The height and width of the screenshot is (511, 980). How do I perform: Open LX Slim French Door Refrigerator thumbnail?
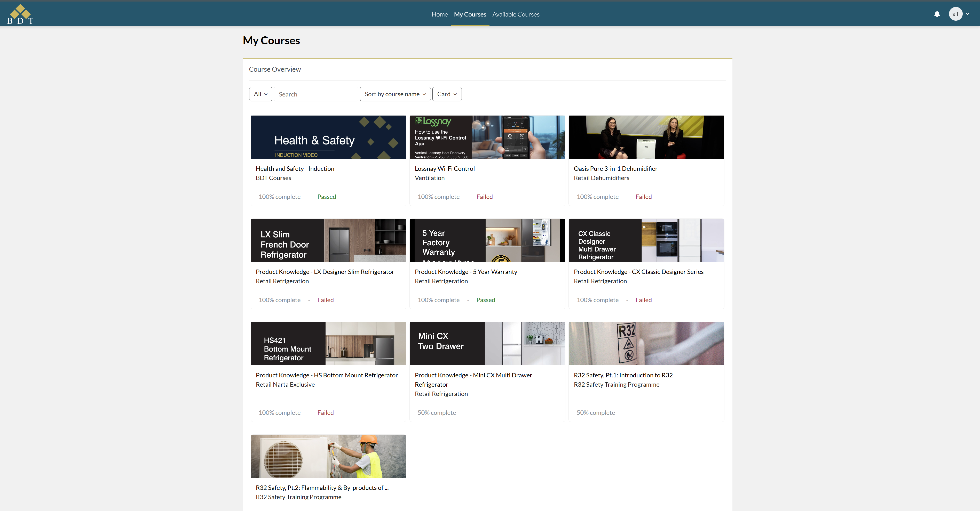click(x=328, y=240)
